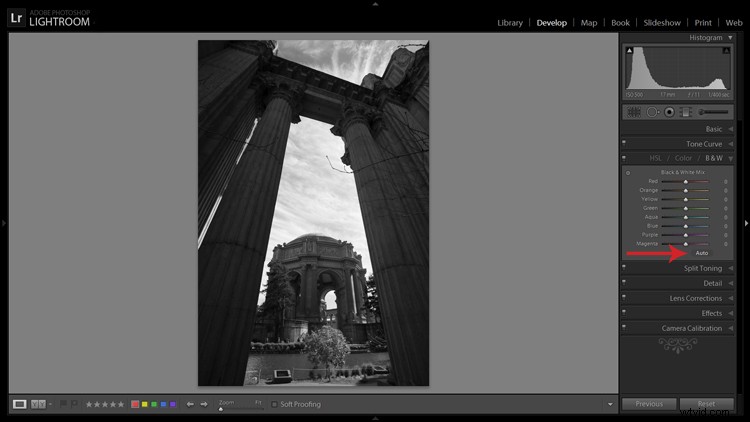The width and height of the screenshot is (750, 422).
Task: Switch to the Map module
Action: [x=589, y=22]
